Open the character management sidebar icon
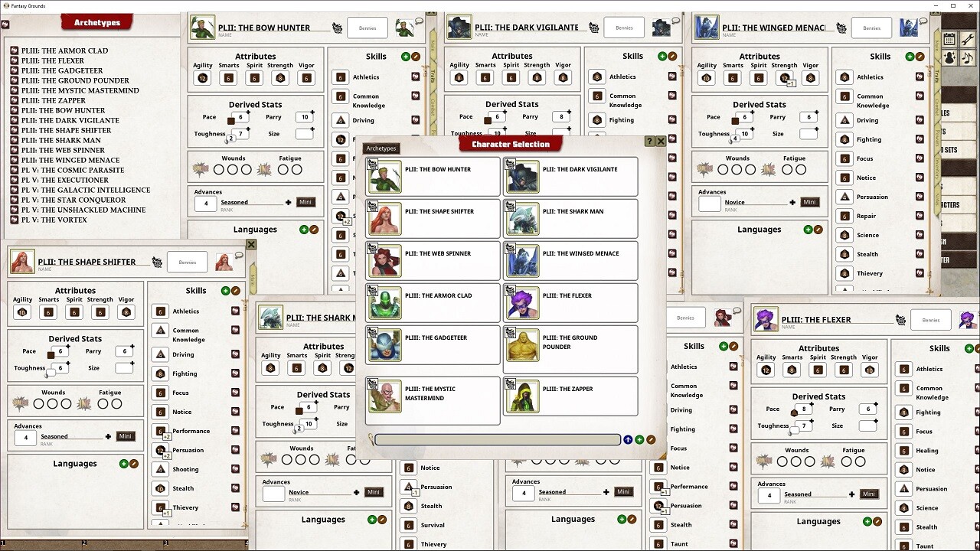 [x=949, y=58]
